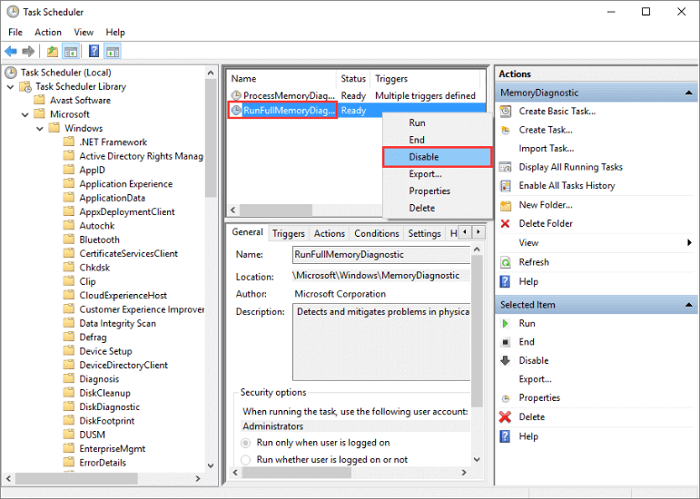Select the ProcessMemoryDiag task row
The width and height of the screenshot is (700, 499).
pos(356,96)
